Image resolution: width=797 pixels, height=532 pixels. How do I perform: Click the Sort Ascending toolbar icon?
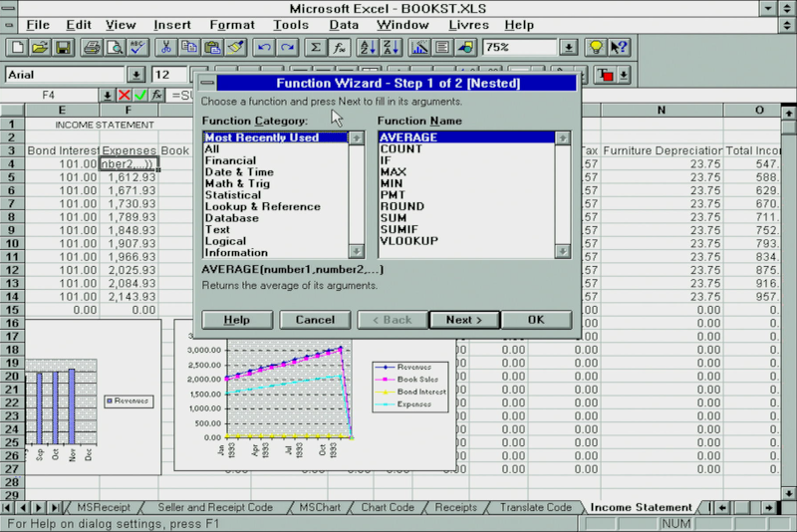click(x=366, y=47)
